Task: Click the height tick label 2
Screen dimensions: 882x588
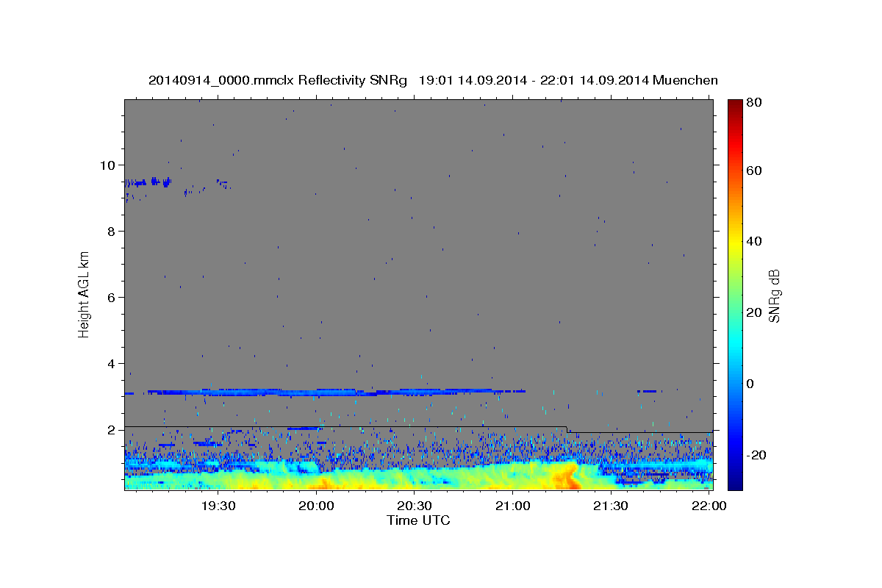Action: [111, 430]
